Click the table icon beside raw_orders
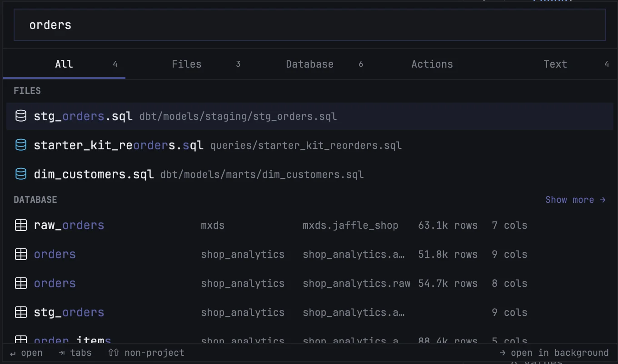 pos(21,225)
